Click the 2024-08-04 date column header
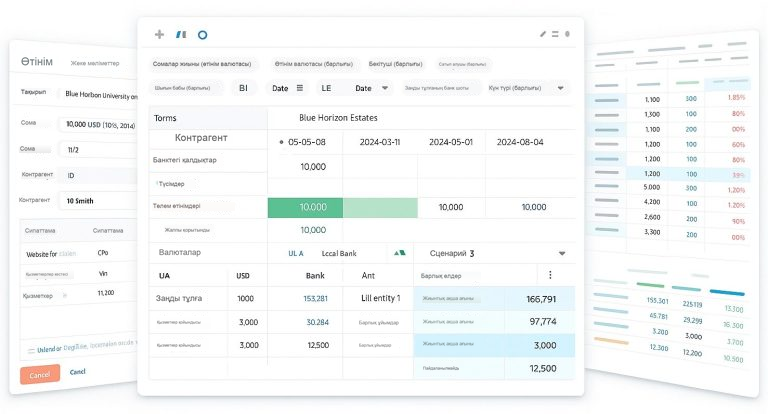Viewport: 768px width, 414px height. coord(520,142)
